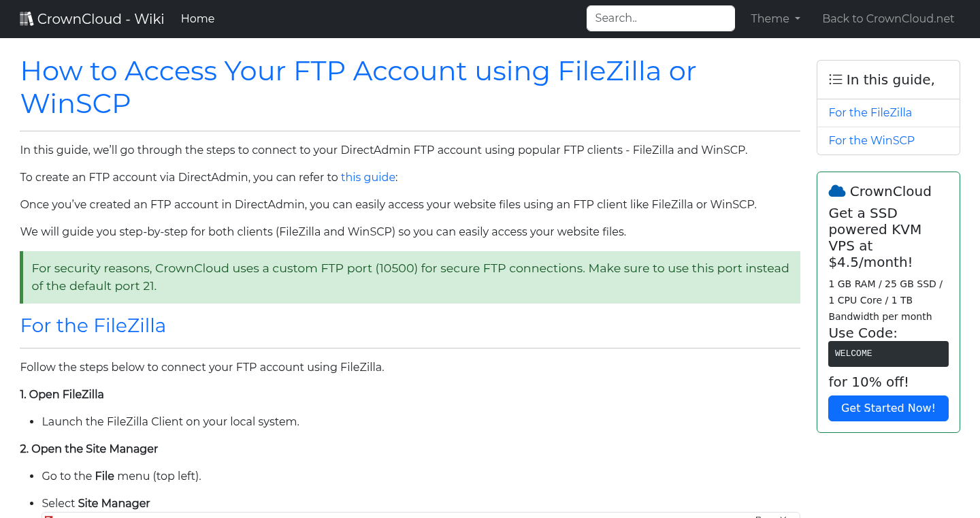Screen dimensions: 980x518
Task: Click the bold 'Site Manager' text in step 2
Action: coord(113,503)
